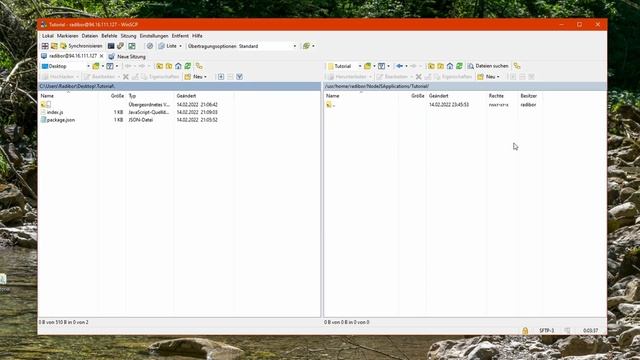Image resolution: width=640 pixels, height=360 pixels.
Task: Open the local Neu dropdown
Action: pos(196,77)
